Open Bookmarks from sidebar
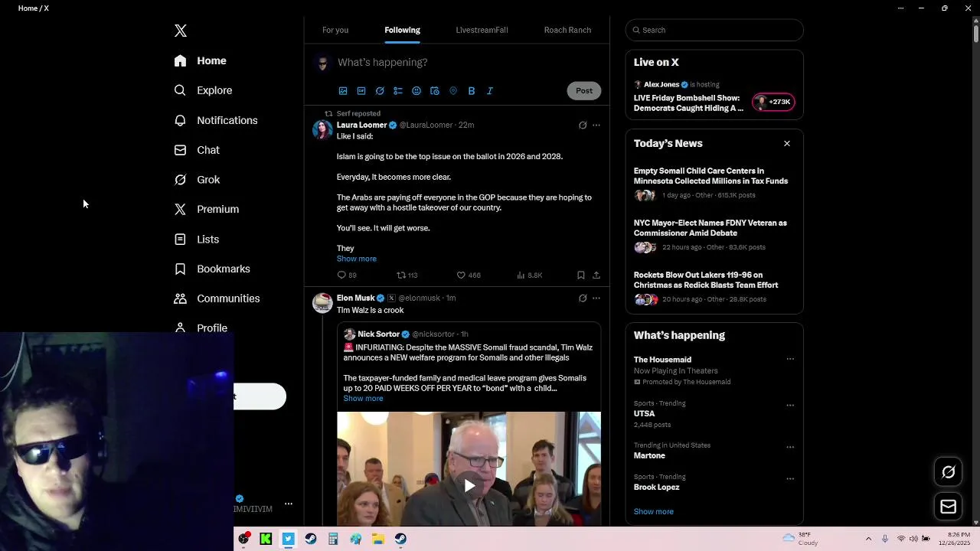The height and width of the screenshot is (551, 980). tap(212, 269)
